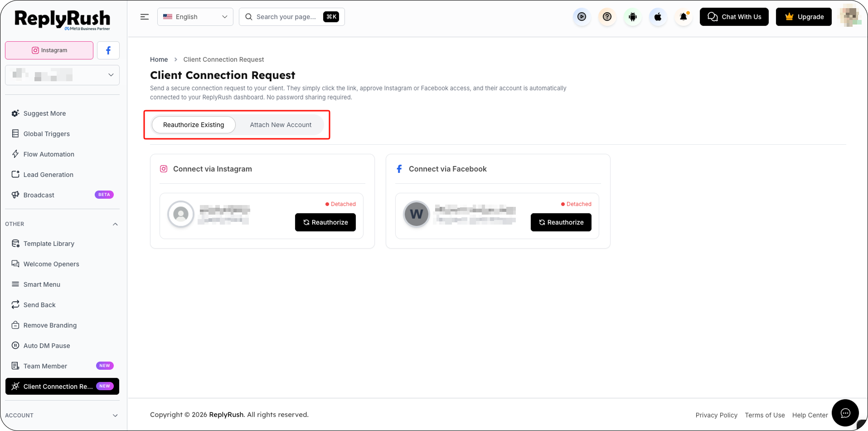
Task: Select the Client Connection Request sidebar item
Action: pos(63,387)
